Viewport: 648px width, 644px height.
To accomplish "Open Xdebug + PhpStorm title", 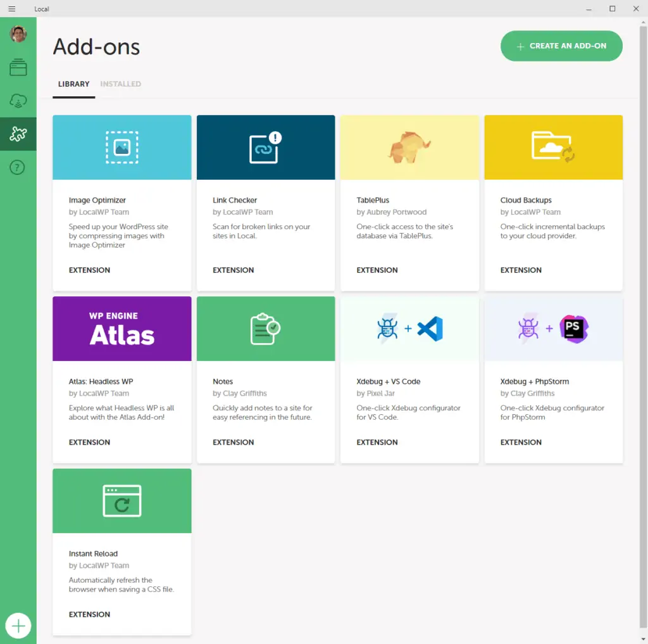I will pos(534,381).
